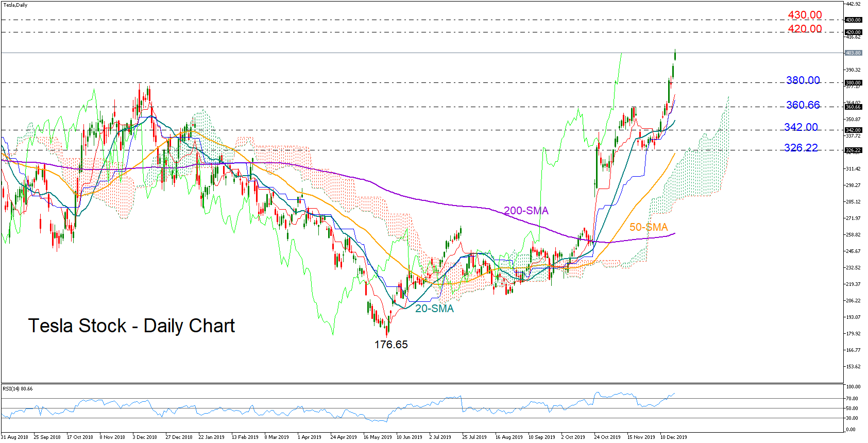This screenshot has width=868, height=443.
Task: Select the "27 Dec 2018" date label
Action: (x=179, y=437)
